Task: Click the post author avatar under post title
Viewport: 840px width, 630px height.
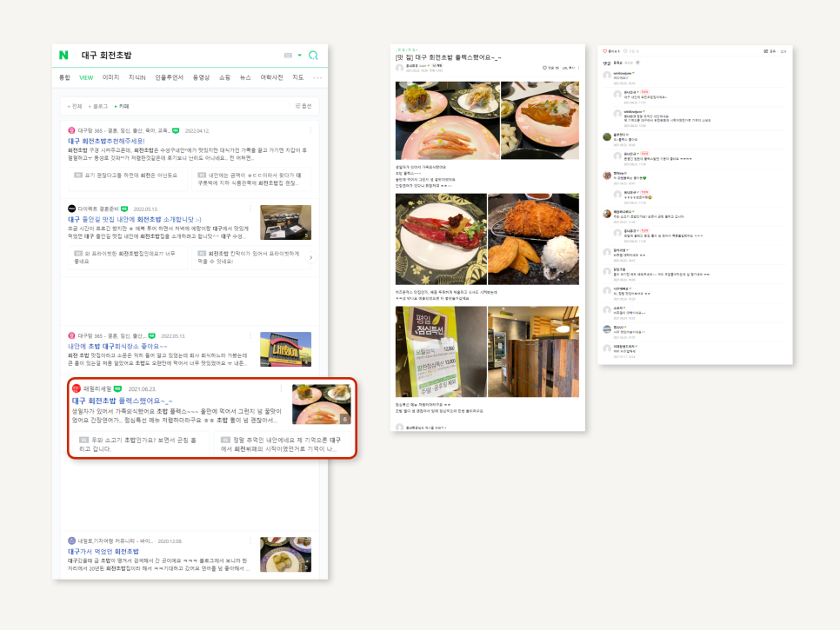Action: pos(399,68)
